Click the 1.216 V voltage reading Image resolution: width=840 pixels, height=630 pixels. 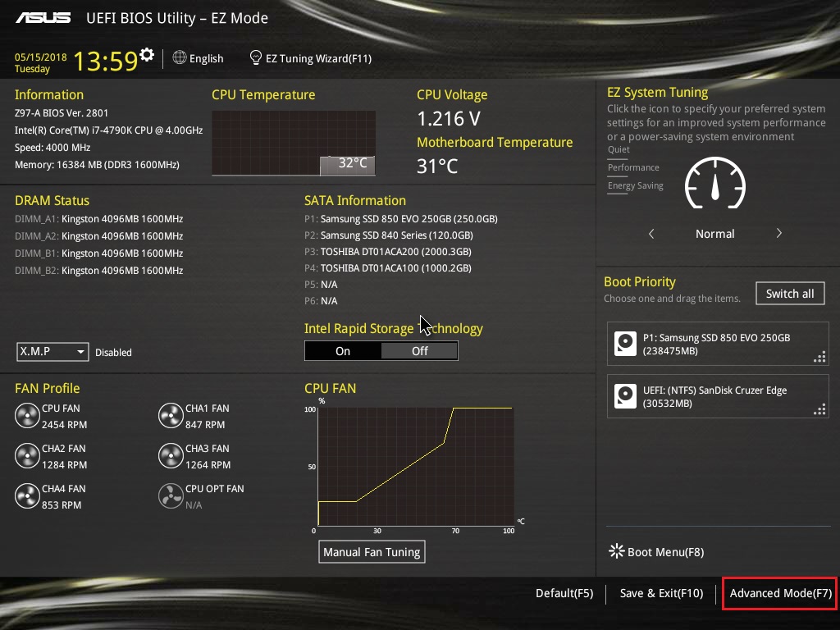tap(449, 118)
